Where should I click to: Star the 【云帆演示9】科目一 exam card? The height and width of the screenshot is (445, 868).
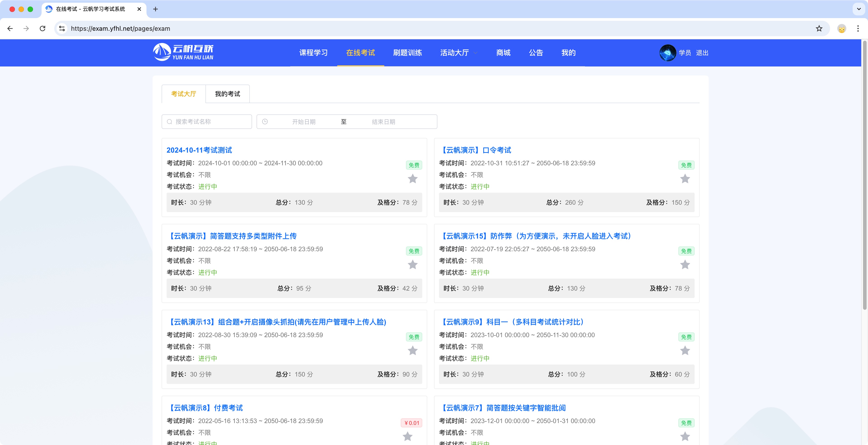(x=685, y=351)
